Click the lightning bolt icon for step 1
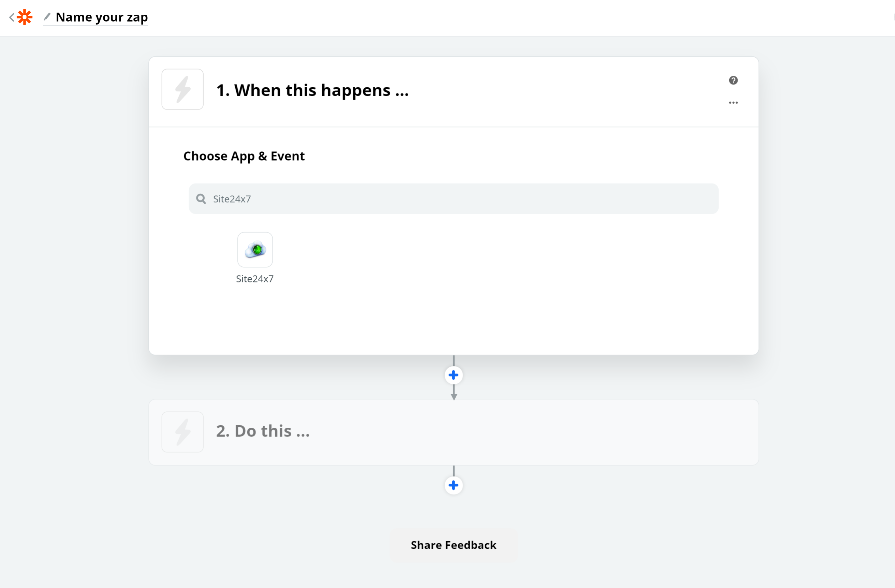Image resolution: width=895 pixels, height=588 pixels. (x=182, y=89)
